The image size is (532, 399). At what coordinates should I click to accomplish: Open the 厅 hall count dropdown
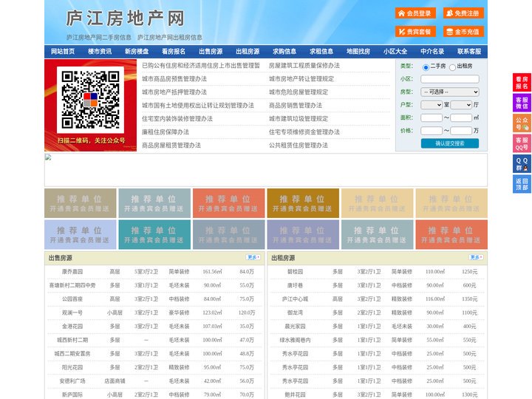point(461,105)
